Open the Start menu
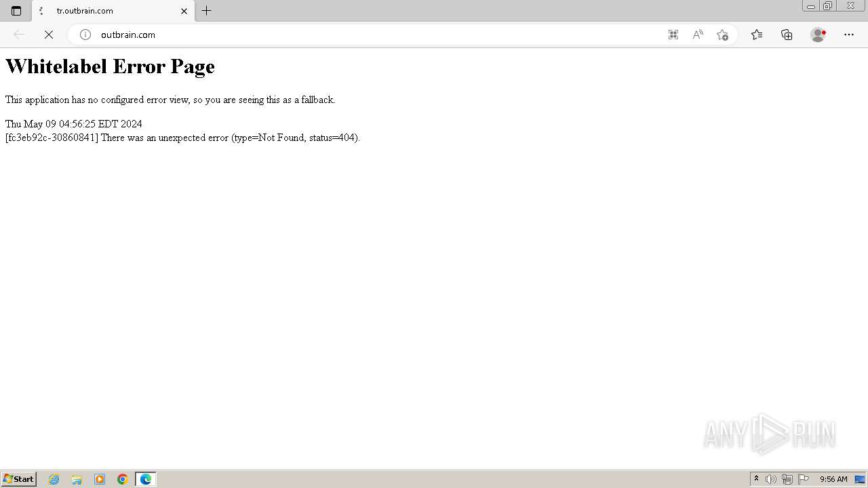The height and width of the screenshot is (488, 868). (x=18, y=479)
